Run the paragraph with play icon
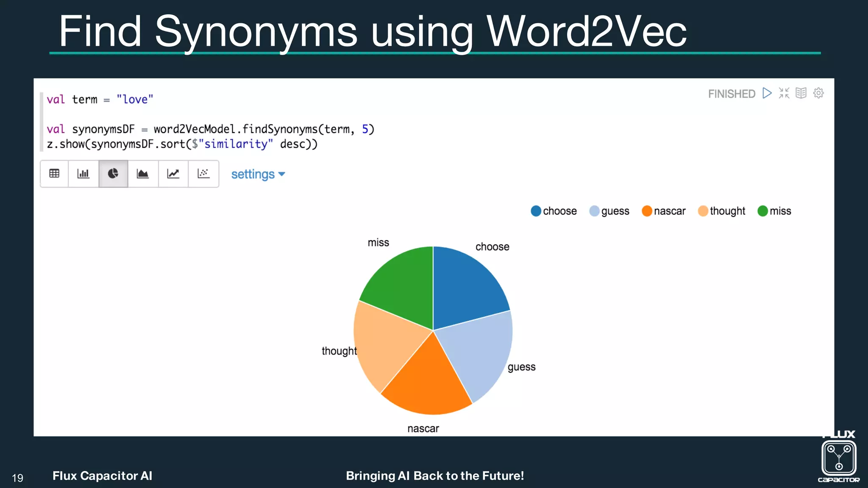Screen dimensions: 868x488 point(767,93)
